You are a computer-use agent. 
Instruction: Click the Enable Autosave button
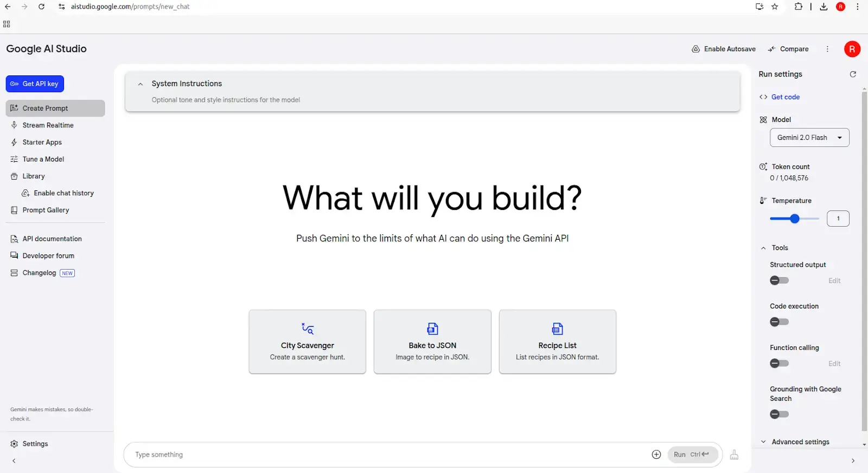(x=724, y=49)
